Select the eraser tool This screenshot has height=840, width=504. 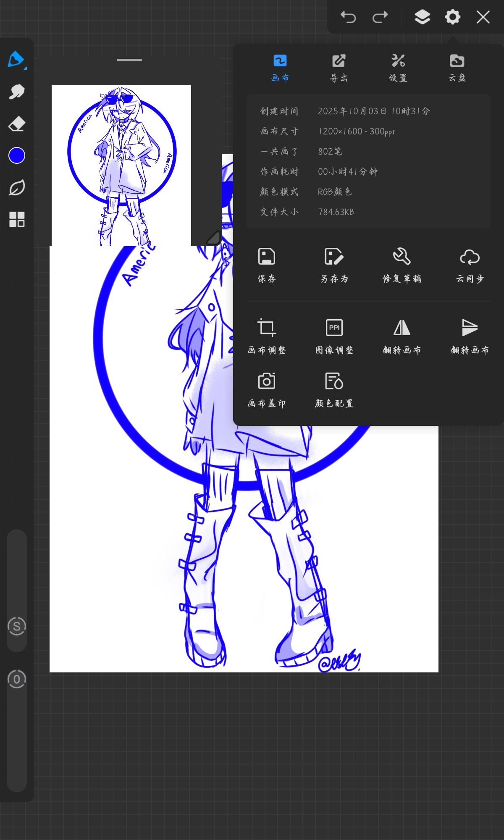pyautogui.click(x=17, y=124)
